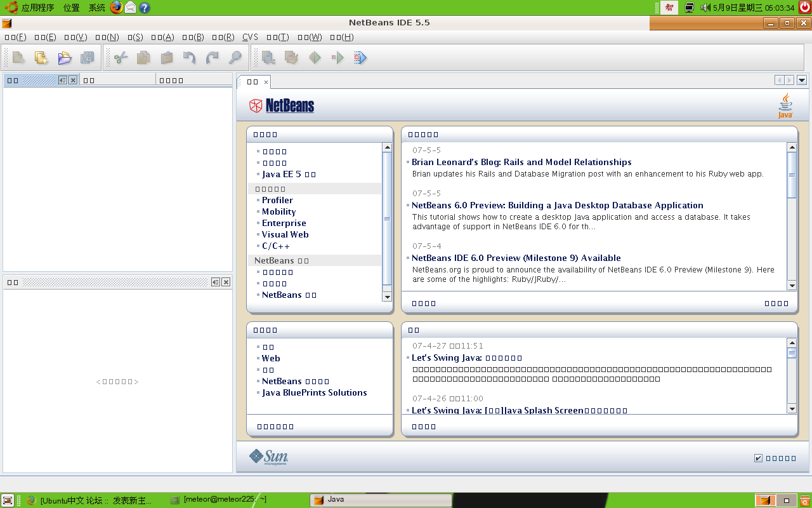Open Java Desktop Database Application article
This screenshot has height=508, width=812.
(x=558, y=205)
